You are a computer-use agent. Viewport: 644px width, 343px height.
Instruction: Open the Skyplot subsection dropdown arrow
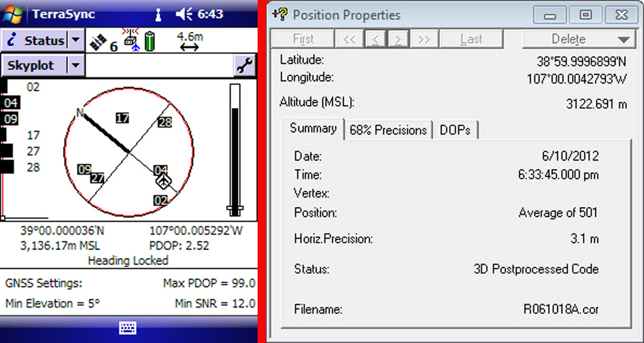pyautogui.click(x=75, y=66)
